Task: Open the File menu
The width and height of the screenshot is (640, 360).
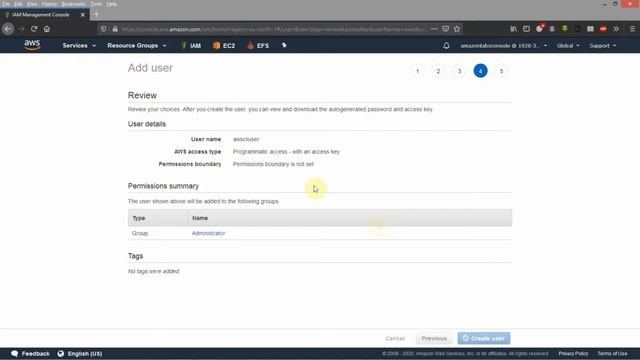Action: tap(6, 4)
